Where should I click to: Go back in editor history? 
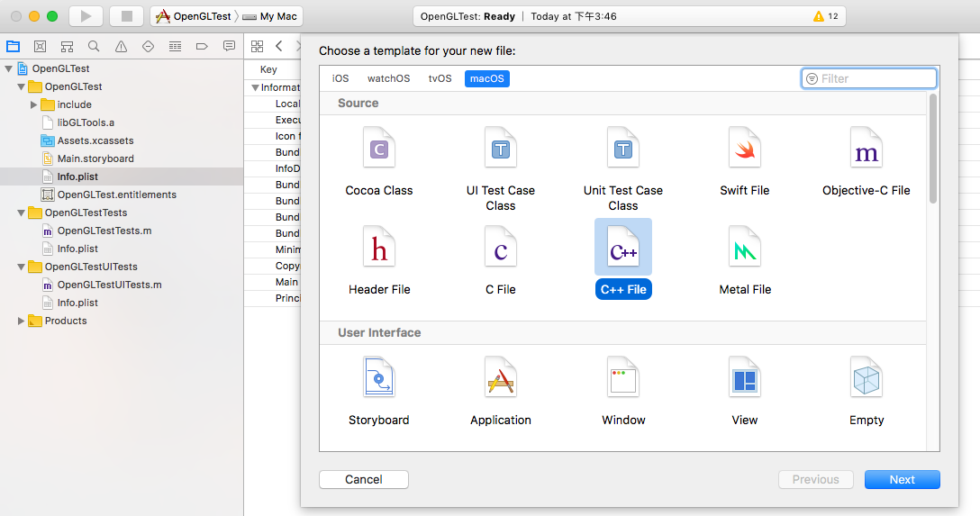coord(278,46)
